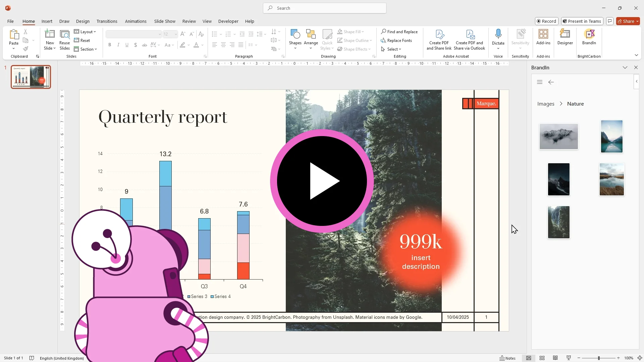
Task: Switch to the Design tab
Action: point(83,21)
